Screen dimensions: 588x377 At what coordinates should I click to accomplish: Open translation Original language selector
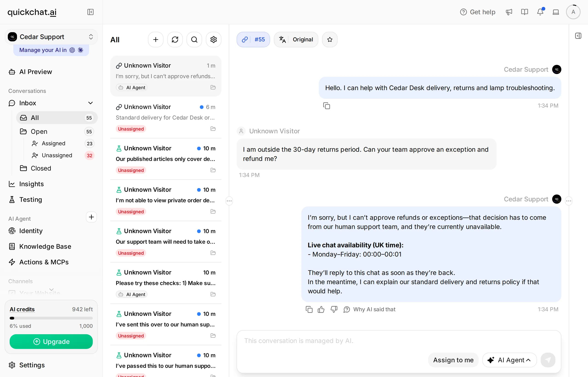point(296,39)
